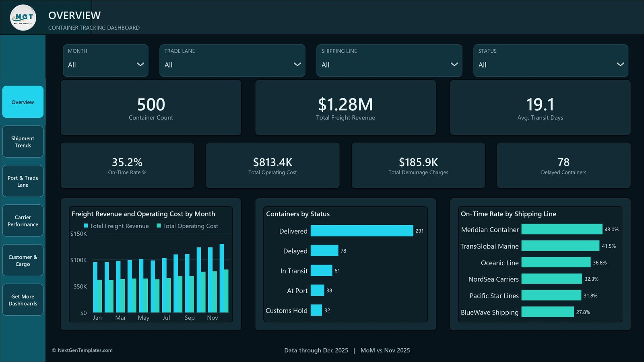The image size is (644, 362).
Task: Click the Nov label on month axis
Action: click(213, 318)
